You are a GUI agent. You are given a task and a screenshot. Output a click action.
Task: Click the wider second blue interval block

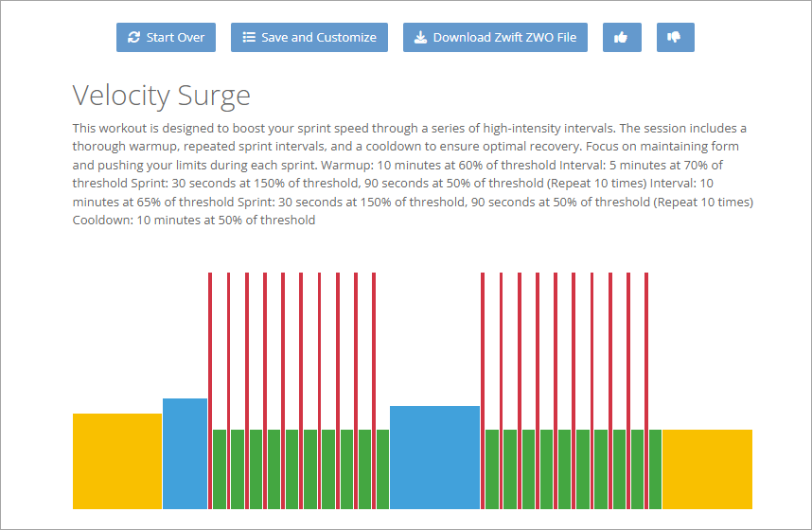434,457
